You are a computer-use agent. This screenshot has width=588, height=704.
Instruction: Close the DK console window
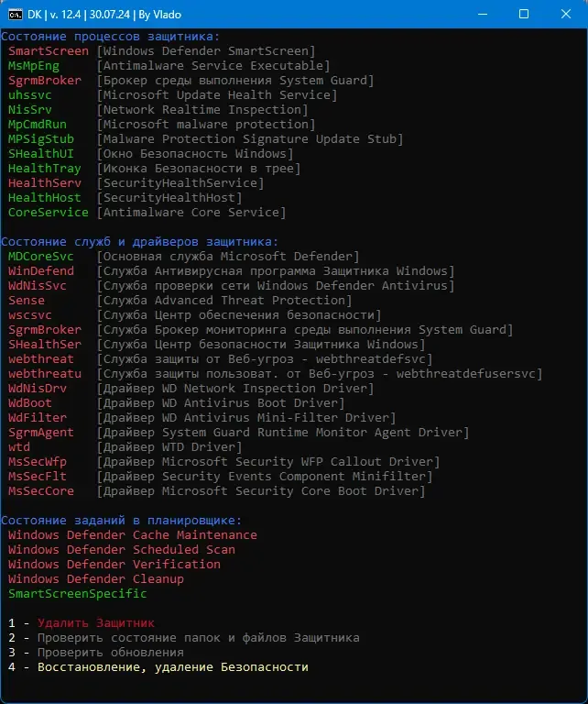click(x=566, y=14)
